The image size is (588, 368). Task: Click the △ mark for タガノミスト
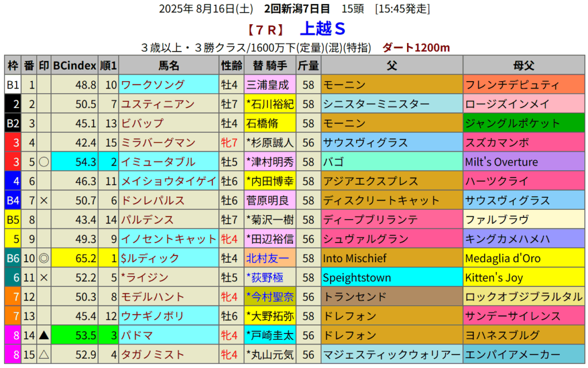point(44,355)
